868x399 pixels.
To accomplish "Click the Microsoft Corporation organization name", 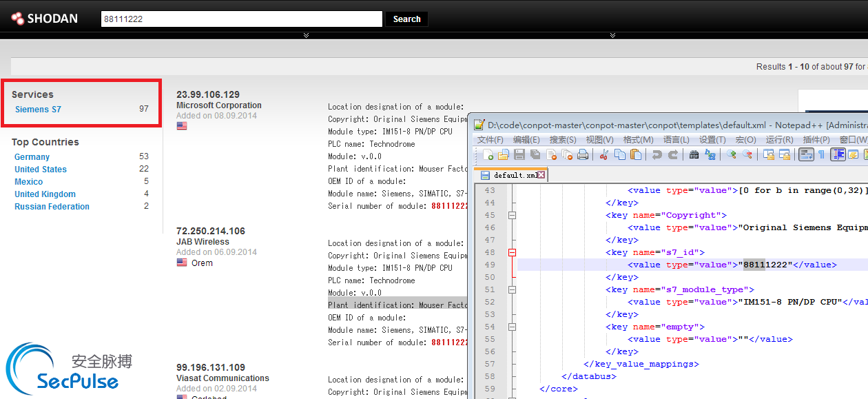I will tap(219, 105).
